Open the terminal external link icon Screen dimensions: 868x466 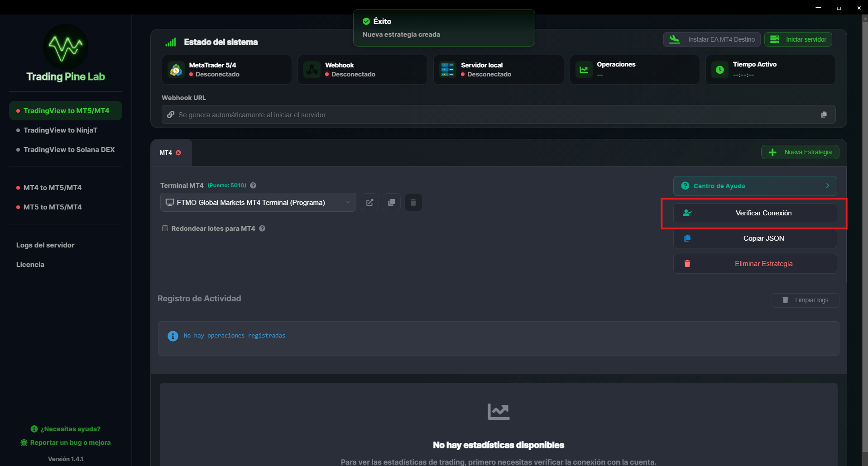pyautogui.click(x=369, y=202)
